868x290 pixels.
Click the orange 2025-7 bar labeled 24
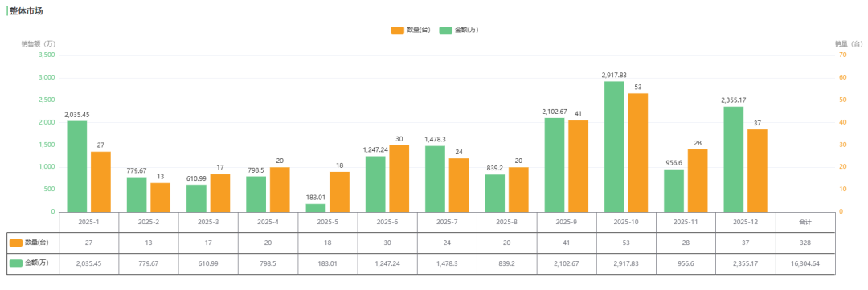tap(459, 186)
